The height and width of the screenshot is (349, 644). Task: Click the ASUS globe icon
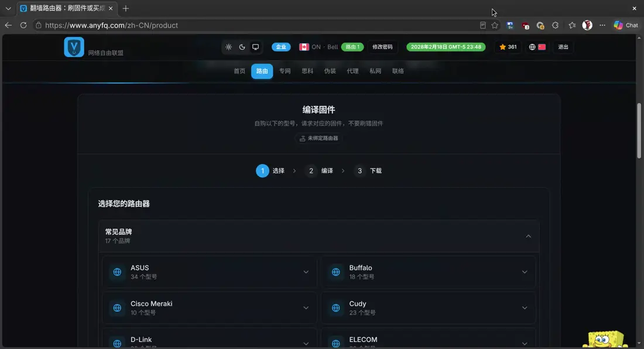(x=117, y=272)
